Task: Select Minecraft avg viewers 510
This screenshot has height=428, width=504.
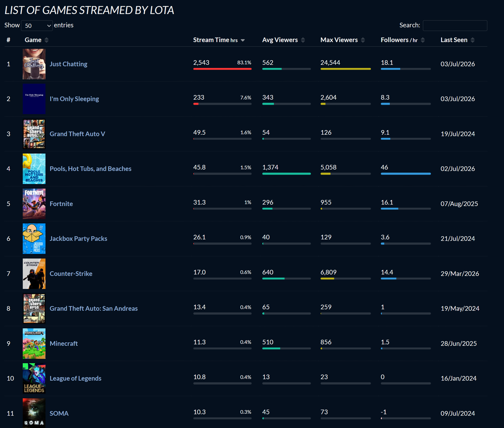Action: (268, 342)
